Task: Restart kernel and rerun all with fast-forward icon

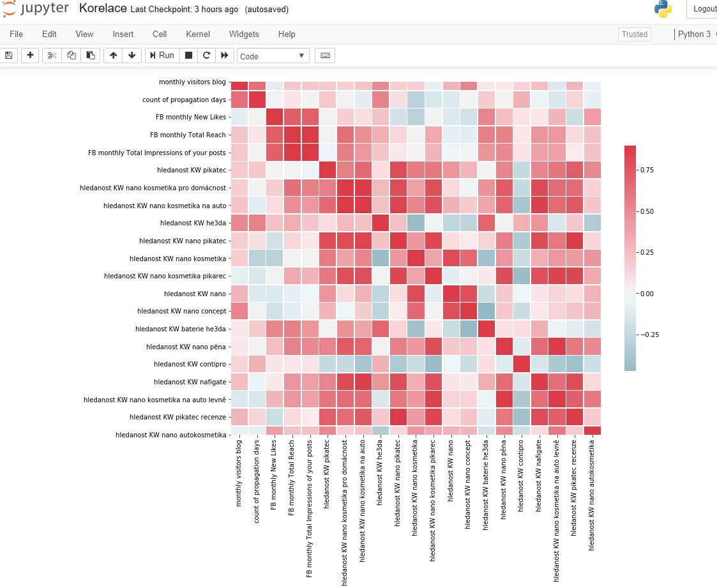Action: click(224, 56)
